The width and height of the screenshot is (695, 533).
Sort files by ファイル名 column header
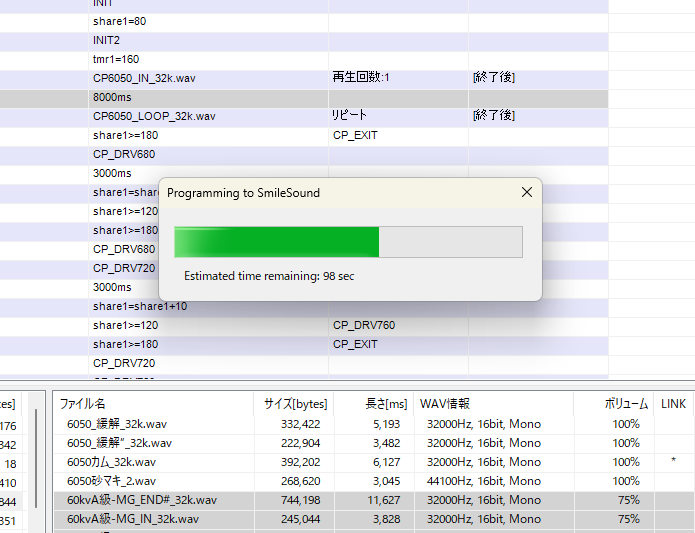83,404
